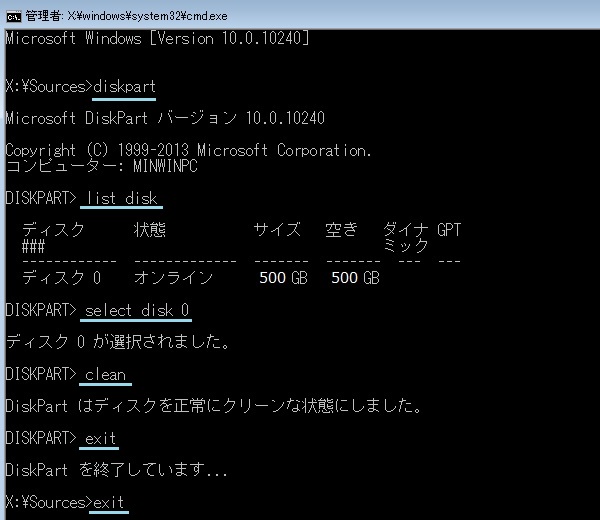Click the ディスク 0 row entry in table
The image size is (600, 520).
click(x=61, y=278)
